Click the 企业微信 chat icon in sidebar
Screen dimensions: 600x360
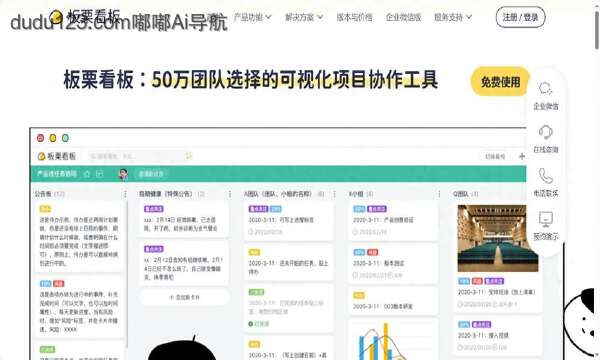tap(546, 88)
